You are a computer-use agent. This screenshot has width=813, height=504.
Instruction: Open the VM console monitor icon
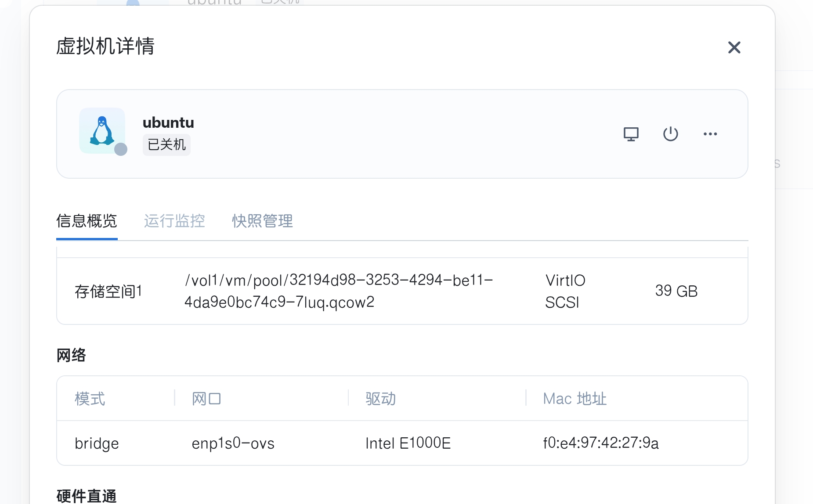[631, 134]
